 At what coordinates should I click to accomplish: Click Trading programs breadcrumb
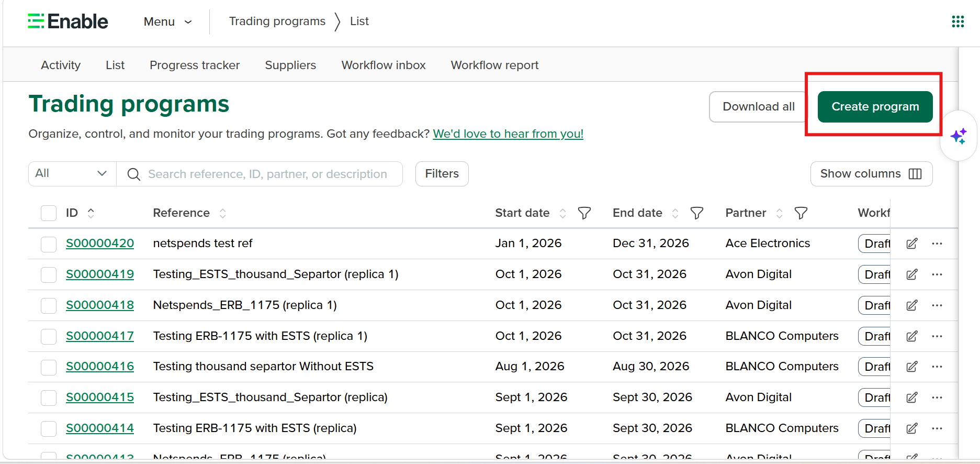click(277, 21)
